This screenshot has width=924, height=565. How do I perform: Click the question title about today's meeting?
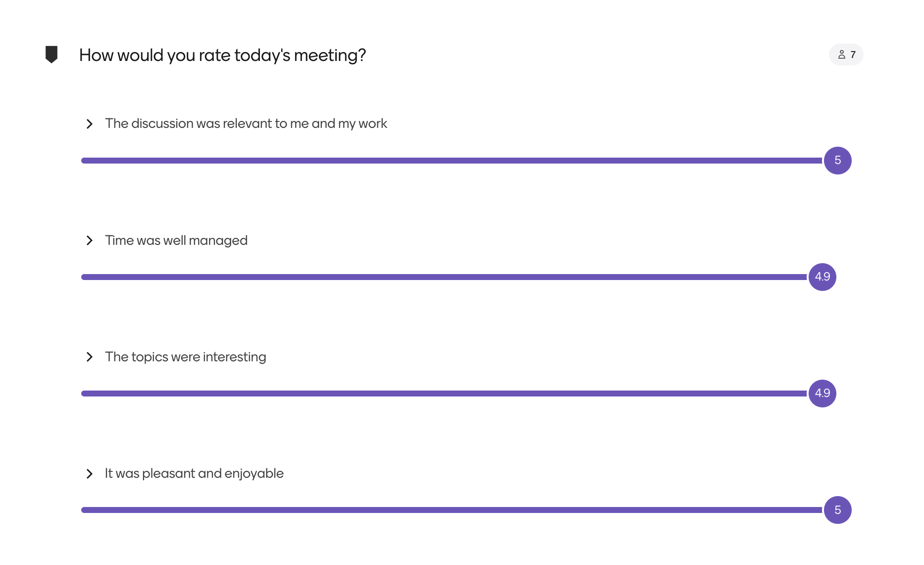pos(222,55)
